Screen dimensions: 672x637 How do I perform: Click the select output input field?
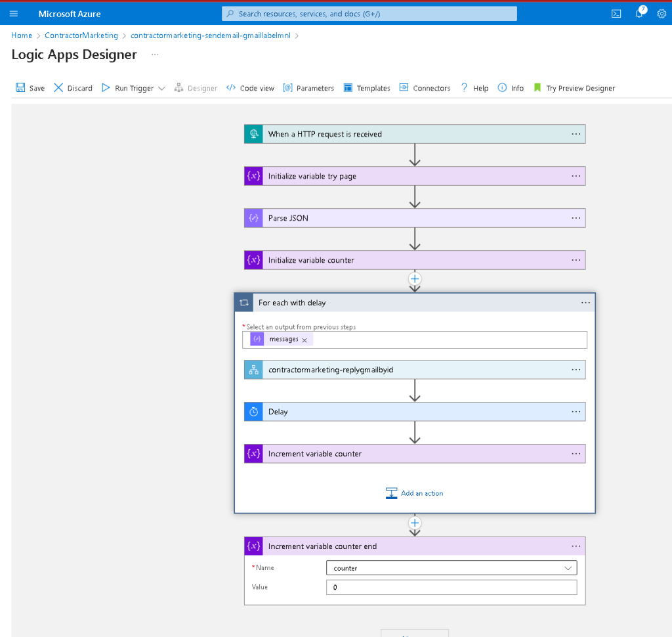pos(415,340)
